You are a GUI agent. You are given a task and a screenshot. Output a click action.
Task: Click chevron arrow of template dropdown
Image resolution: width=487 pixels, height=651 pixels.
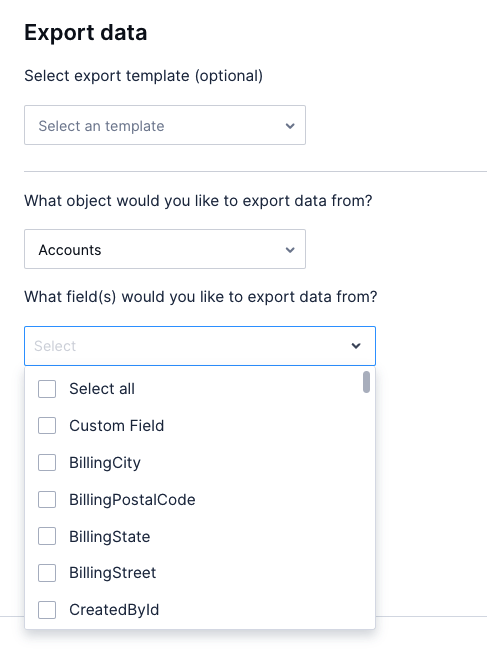290,126
